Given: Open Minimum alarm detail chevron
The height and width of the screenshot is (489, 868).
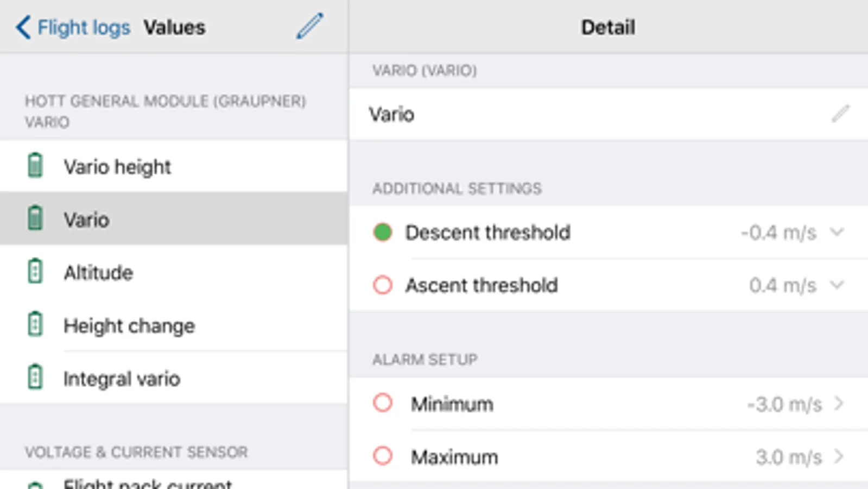Looking at the screenshot, I should pos(839,404).
